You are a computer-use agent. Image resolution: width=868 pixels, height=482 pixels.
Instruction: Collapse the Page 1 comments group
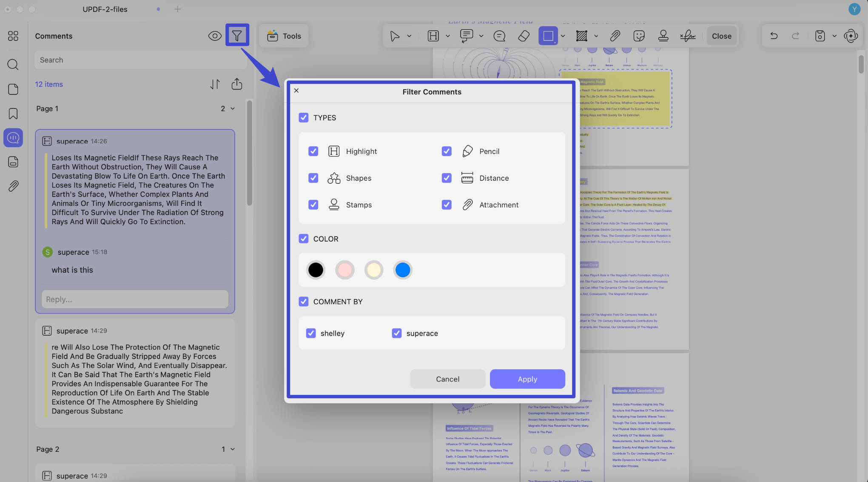[233, 108]
